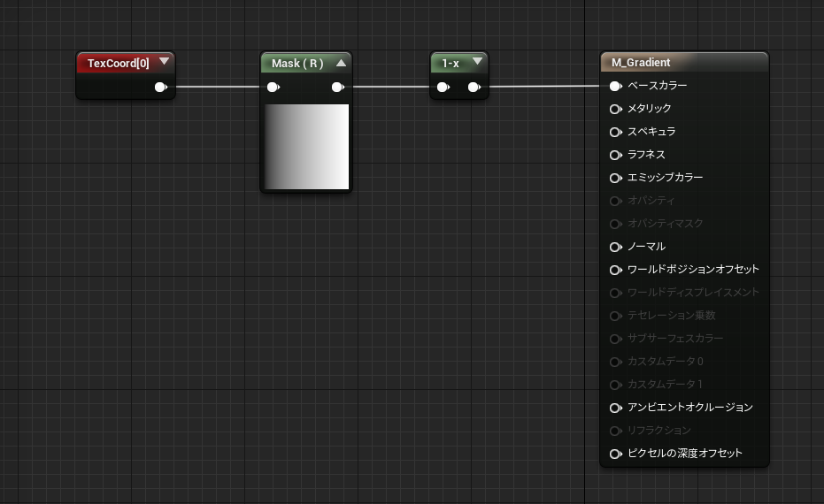This screenshot has width=824, height=504.
Task: Click the 1-x node input pin
Action: click(443, 88)
